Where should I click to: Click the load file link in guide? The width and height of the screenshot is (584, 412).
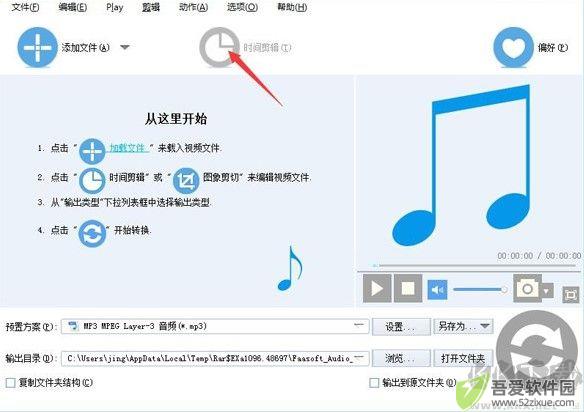[x=128, y=148]
